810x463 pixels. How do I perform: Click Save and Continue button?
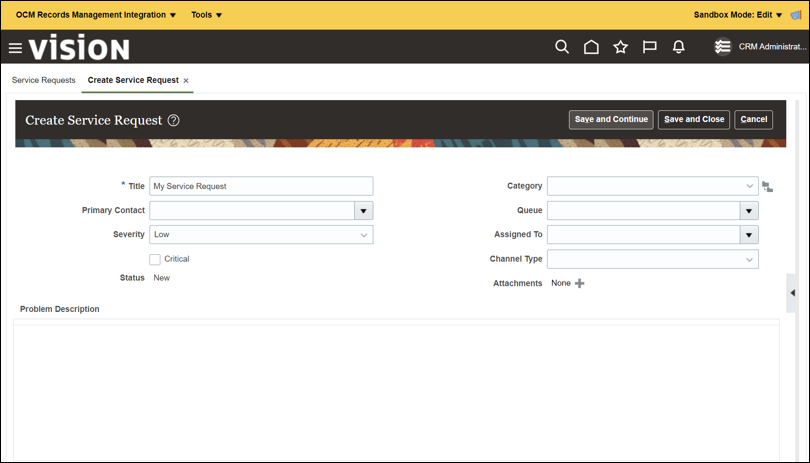611,119
